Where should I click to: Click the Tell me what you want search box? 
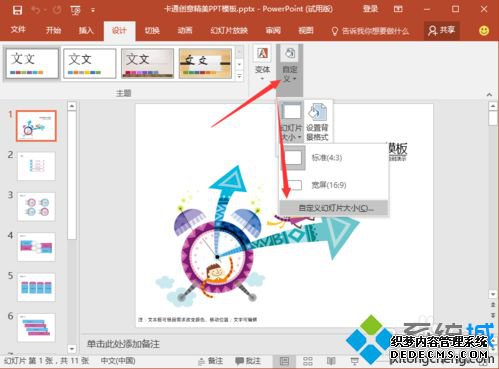pyautogui.click(x=370, y=31)
